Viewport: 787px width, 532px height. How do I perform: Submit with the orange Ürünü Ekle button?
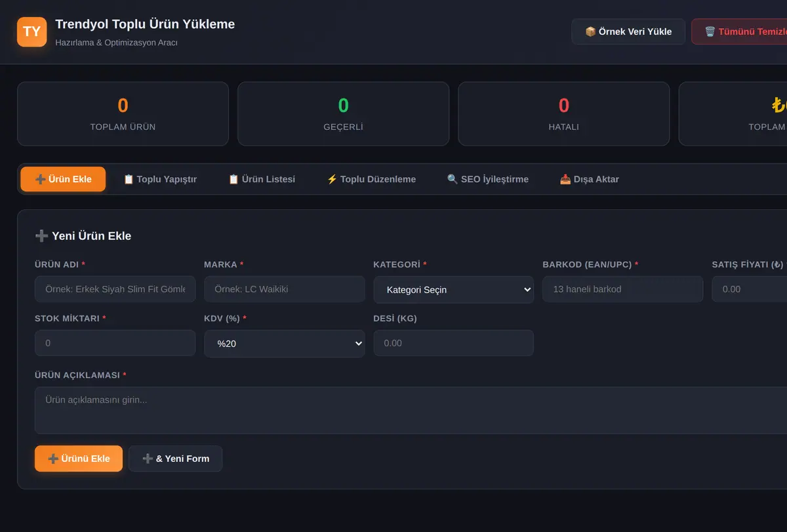coord(79,459)
